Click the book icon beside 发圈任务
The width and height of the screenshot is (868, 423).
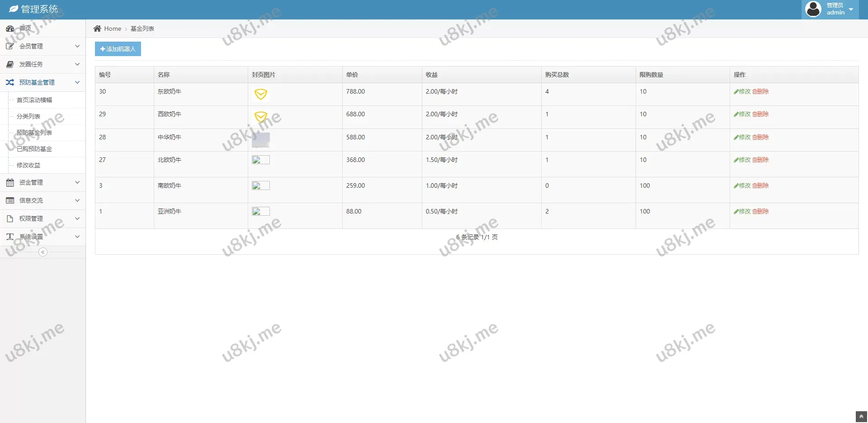pyautogui.click(x=10, y=64)
